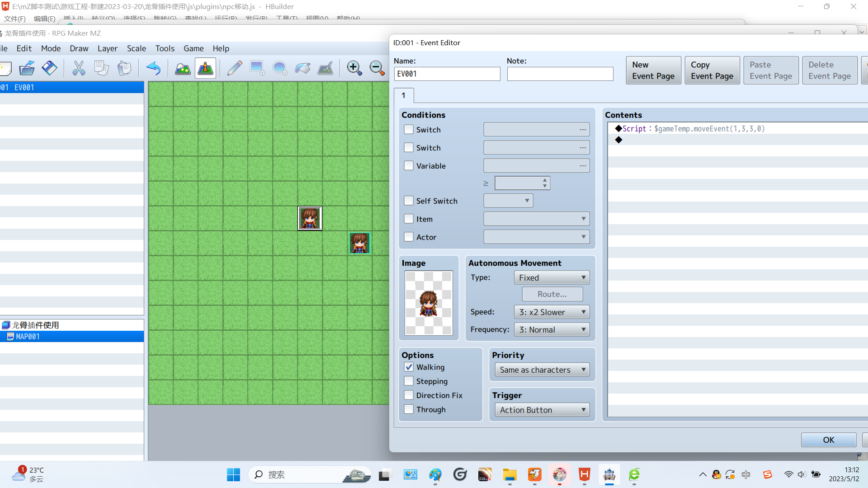868x488 pixels.
Task: Click the Cut scissors icon
Action: click(79, 68)
